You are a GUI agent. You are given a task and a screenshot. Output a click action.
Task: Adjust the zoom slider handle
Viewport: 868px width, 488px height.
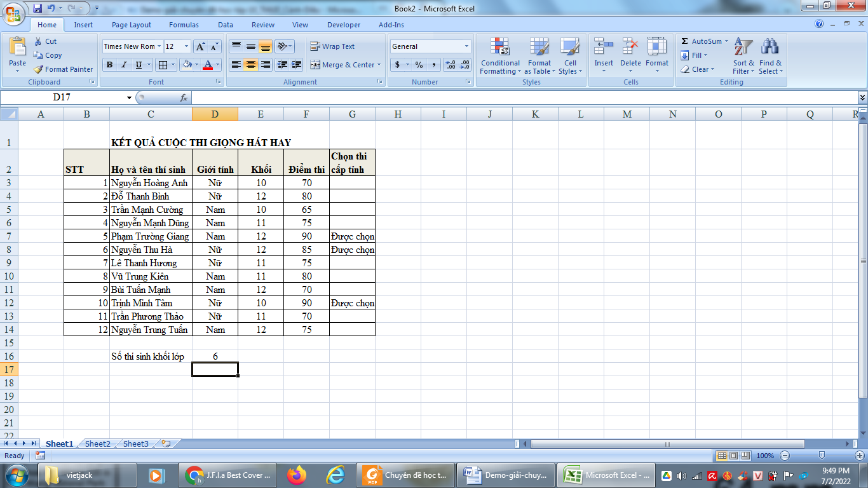822,456
